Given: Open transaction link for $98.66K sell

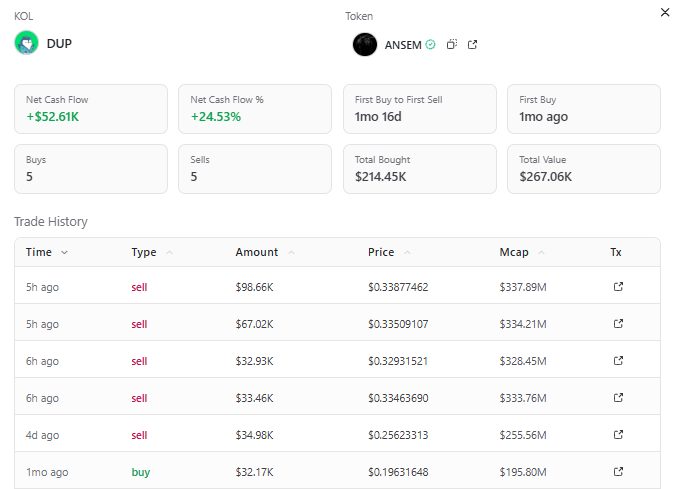Looking at the screenshot, I should coord(618,286).
